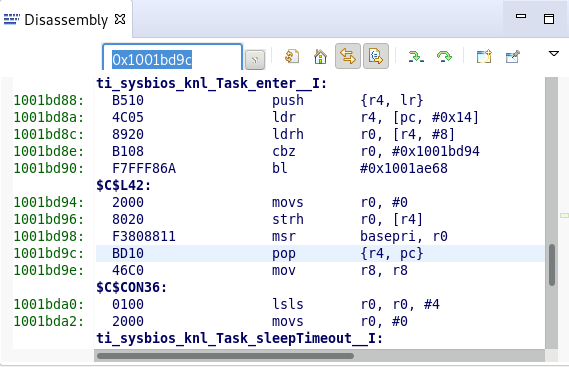Image resolution: width=569 pixels, height=367 pixels.
Task: Minimize the Disassembly panel
Action: point(521,16)
